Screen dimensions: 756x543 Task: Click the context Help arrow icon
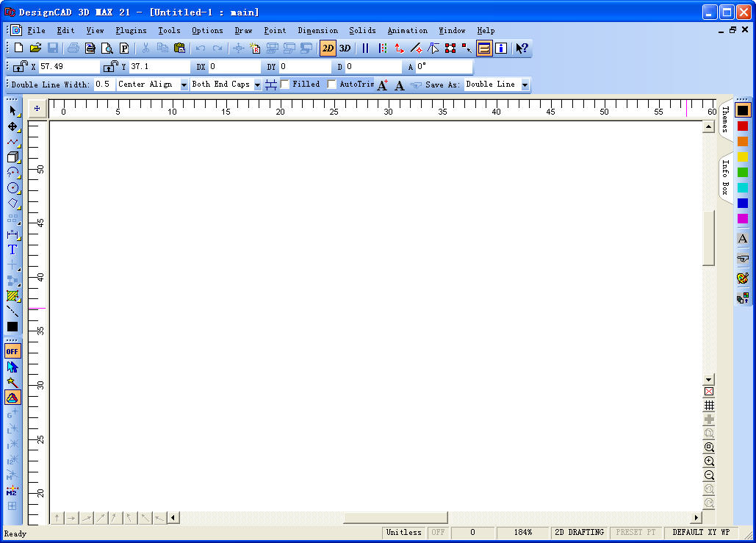522,48
